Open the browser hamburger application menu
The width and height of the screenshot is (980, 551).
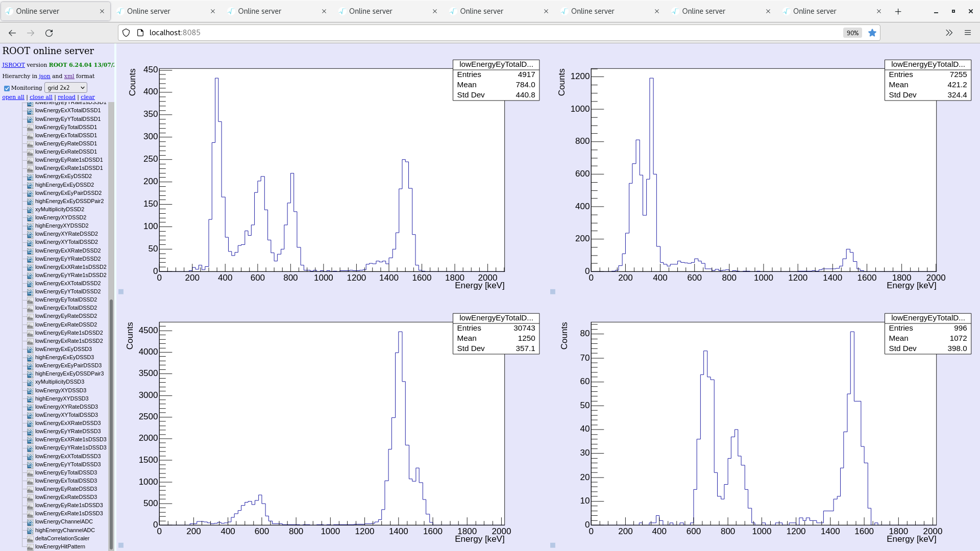pos(967,33)
